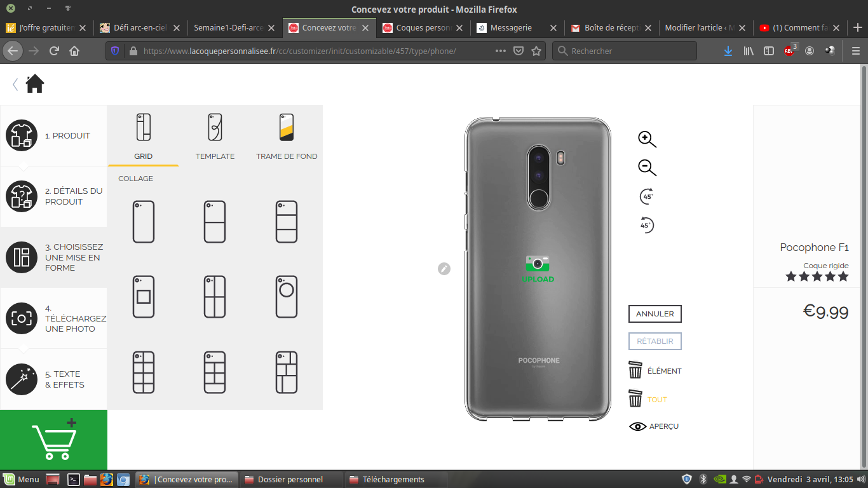The height and width of the screenshot is (488, 868).
Task: Open step 5 Texte & Effets
Action: tap(53, 379)
